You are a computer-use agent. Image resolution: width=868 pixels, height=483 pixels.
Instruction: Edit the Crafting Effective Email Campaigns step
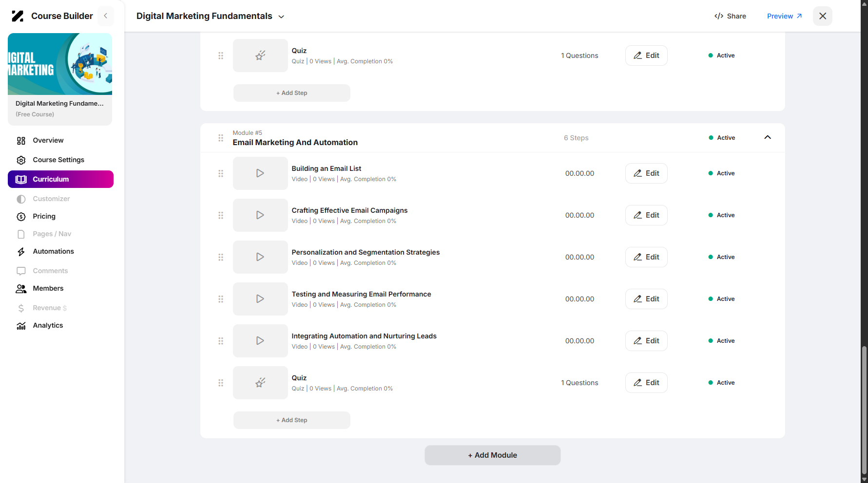point(646,215)
